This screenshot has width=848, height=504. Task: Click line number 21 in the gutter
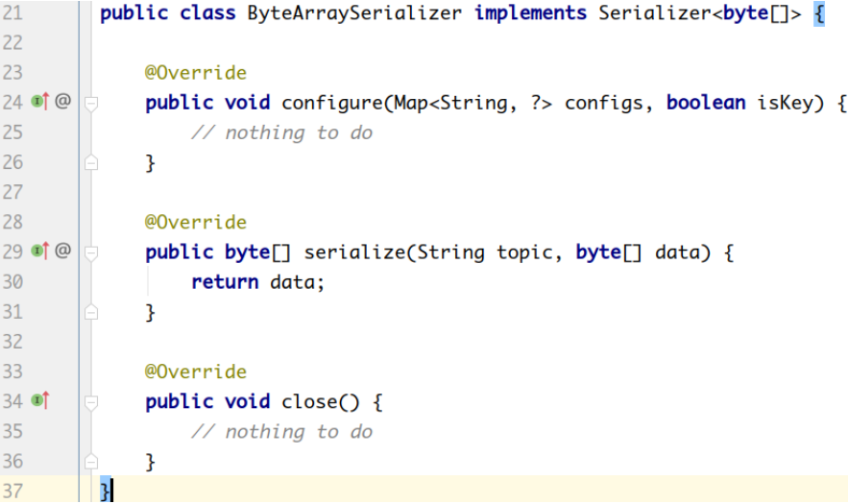coord(12,13)
